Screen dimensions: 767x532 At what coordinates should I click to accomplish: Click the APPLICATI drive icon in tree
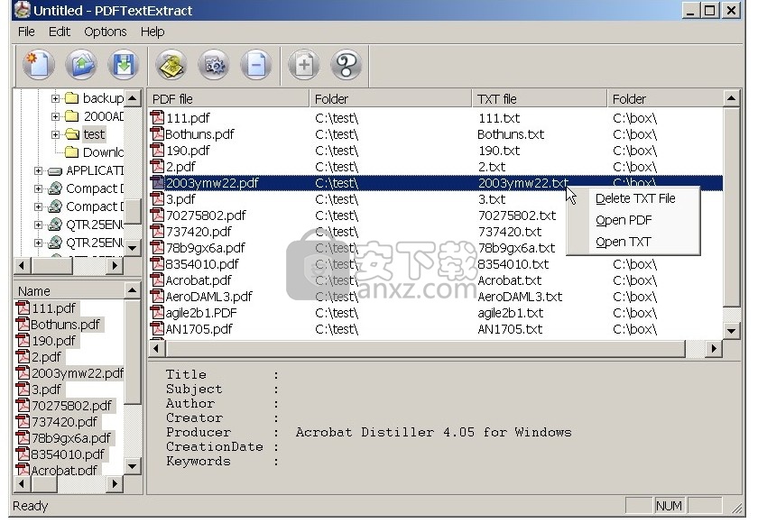[55, 170]
